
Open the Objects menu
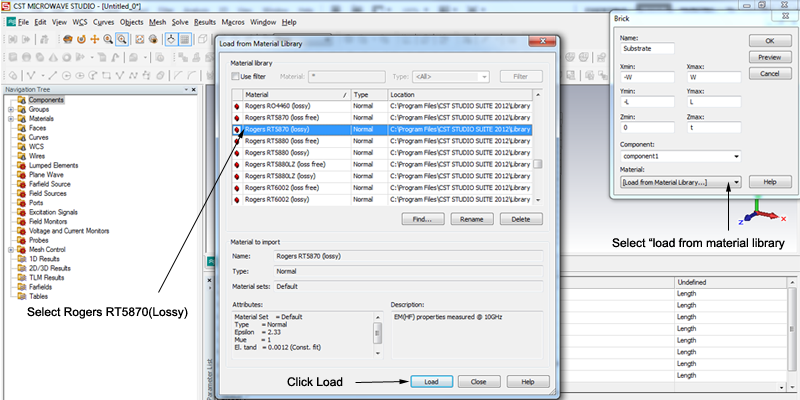coord(132,22)
